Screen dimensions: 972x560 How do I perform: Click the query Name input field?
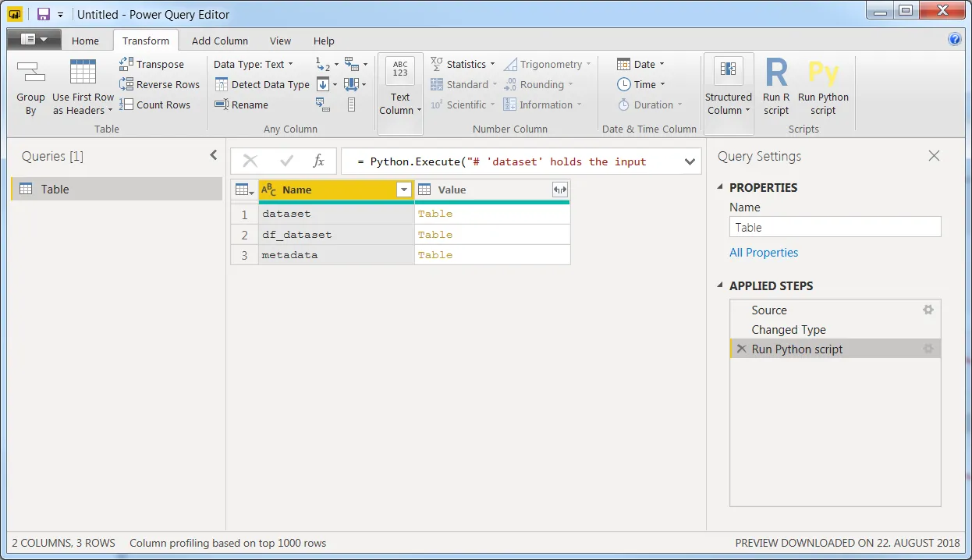click(x=835, y=227)
